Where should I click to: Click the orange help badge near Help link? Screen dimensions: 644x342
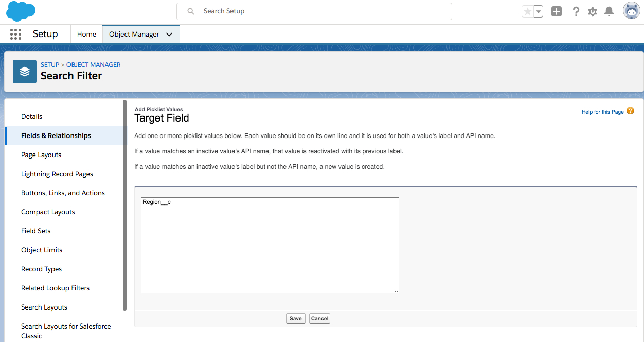tap(630, 111)
